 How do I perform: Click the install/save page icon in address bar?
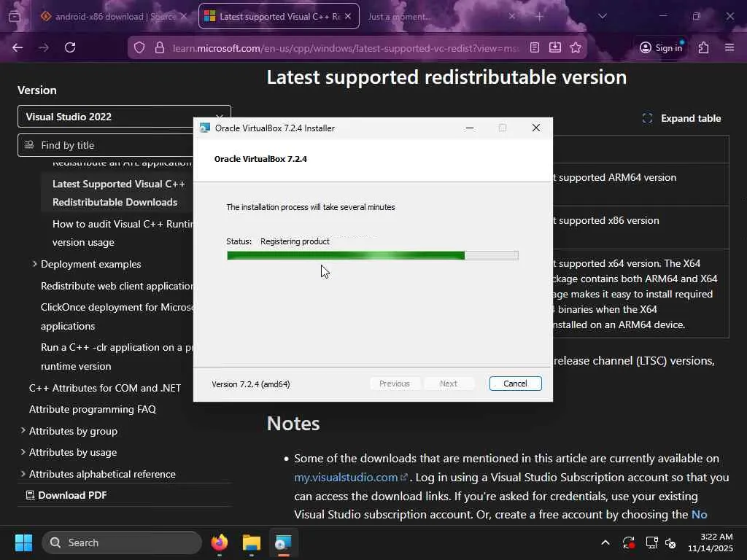(555, 47)
